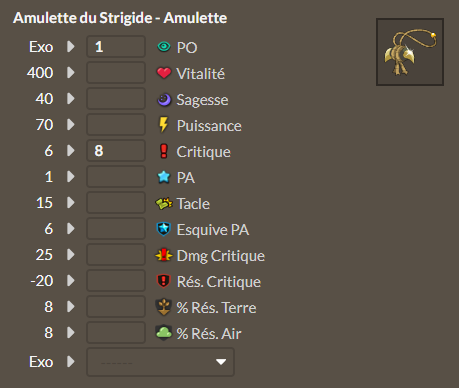Click the Esquive PA shield icon

[164, 229]
